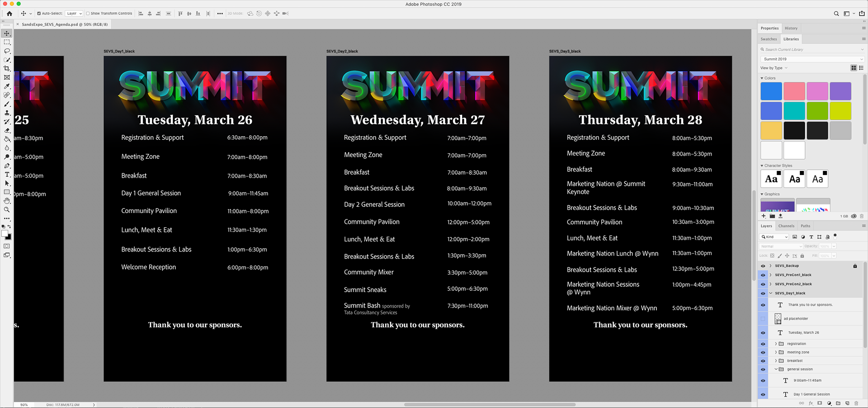868x408 pixels.
Task: Select the Blur tool
Action: (7, 148)
